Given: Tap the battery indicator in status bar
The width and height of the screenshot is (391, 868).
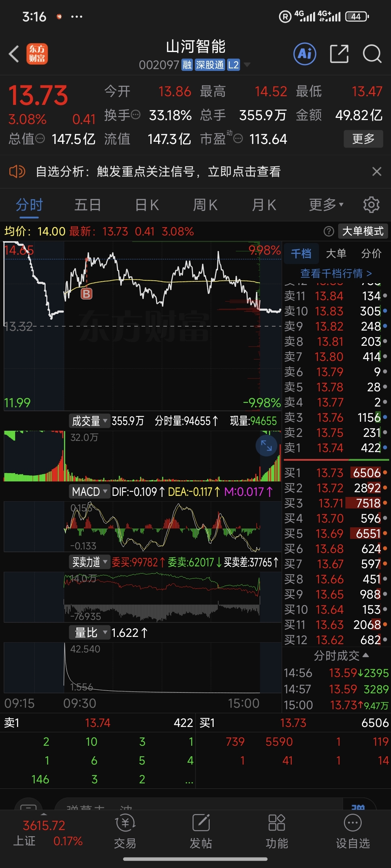Looking at the screenshot, I should (357, 17).
